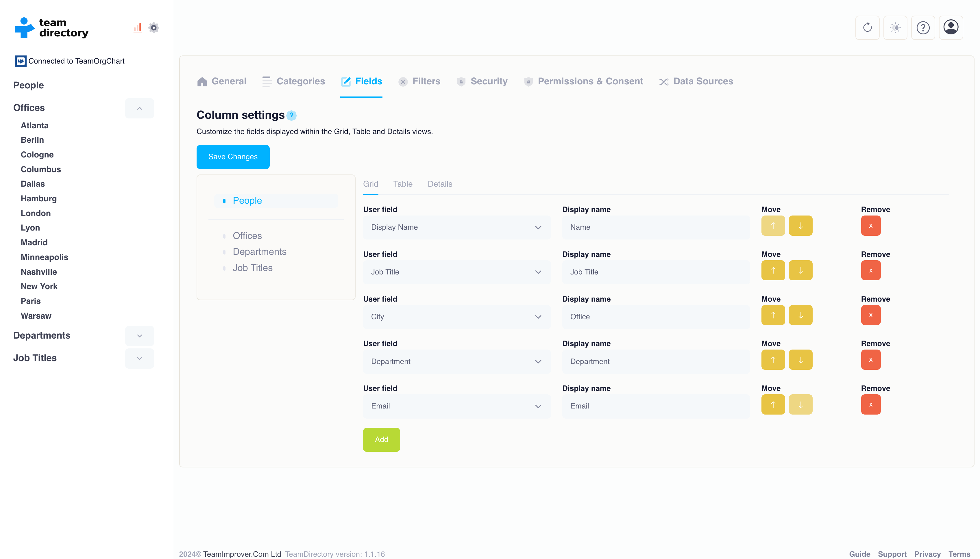Expand the Departments sidebar section
The height and width of the screenshot is (559, 980).
(x=139, y=336)
